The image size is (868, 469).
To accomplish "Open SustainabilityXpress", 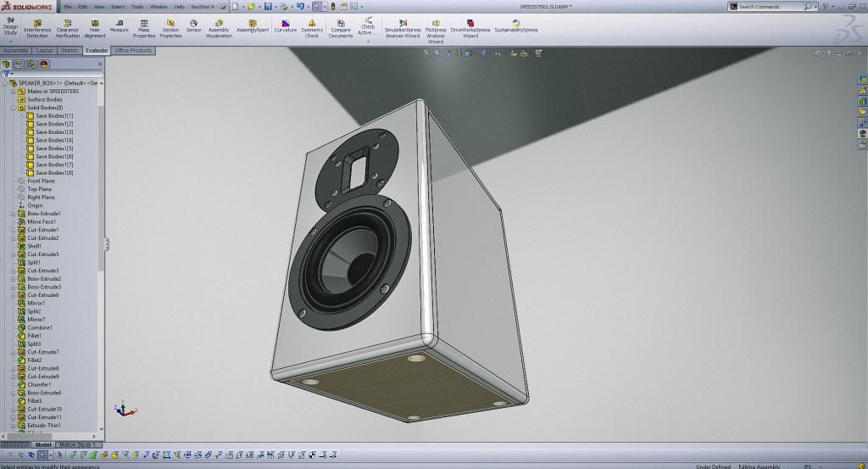I will [x=516, y=26].
